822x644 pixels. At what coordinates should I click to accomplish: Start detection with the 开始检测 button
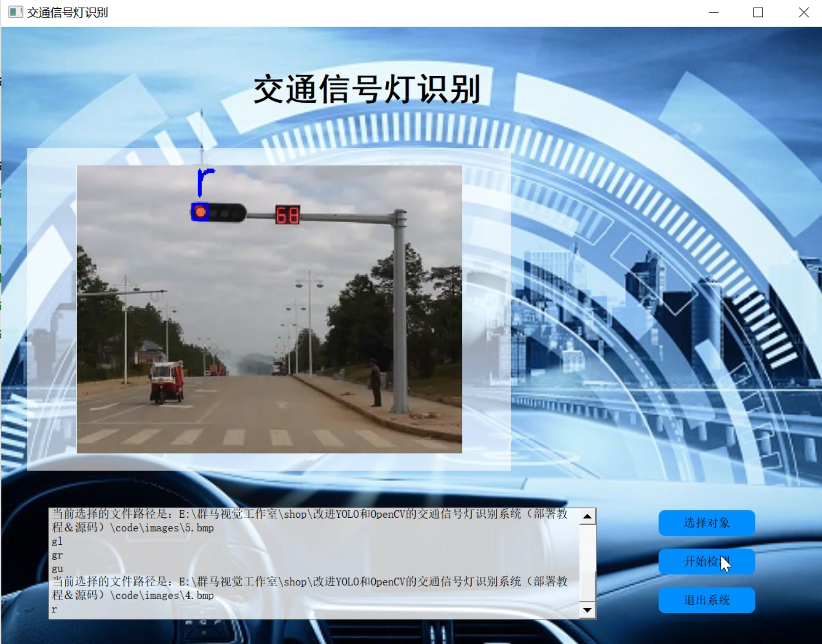coord(706,561)
